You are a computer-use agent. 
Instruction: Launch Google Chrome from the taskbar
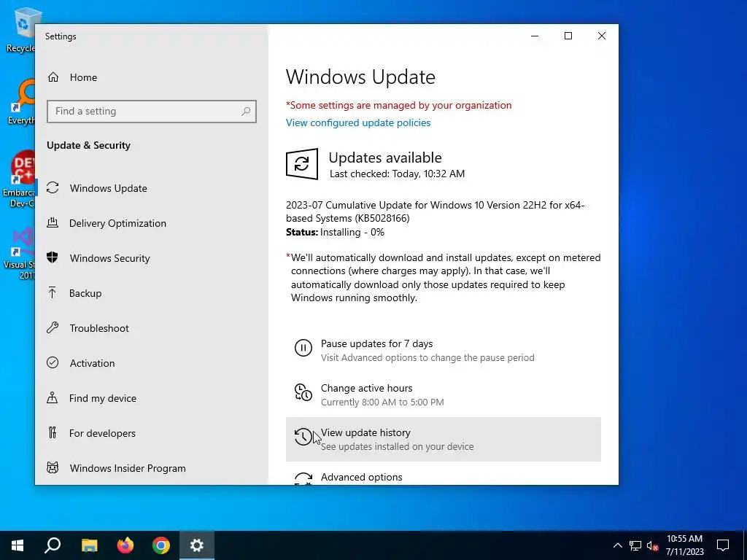[161, 545]
